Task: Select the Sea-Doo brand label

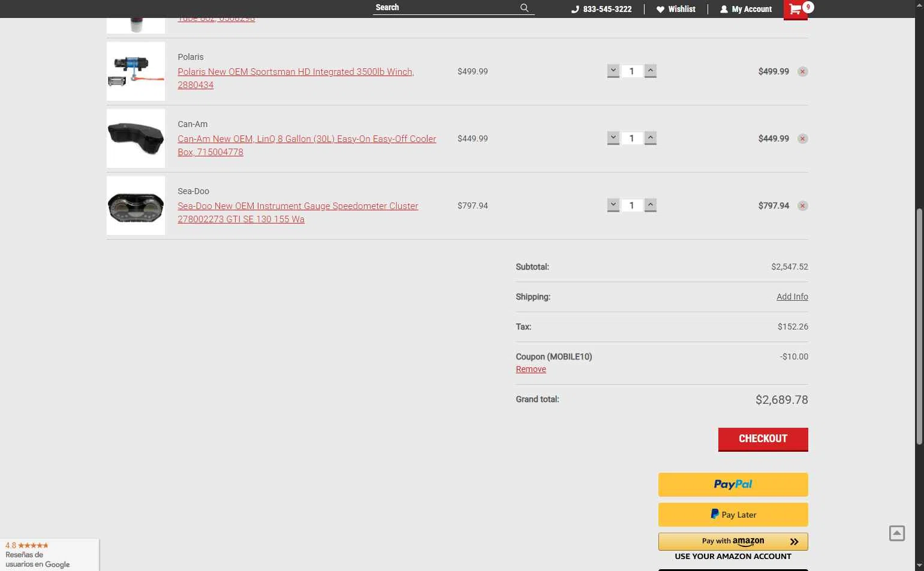Action: 193,191
